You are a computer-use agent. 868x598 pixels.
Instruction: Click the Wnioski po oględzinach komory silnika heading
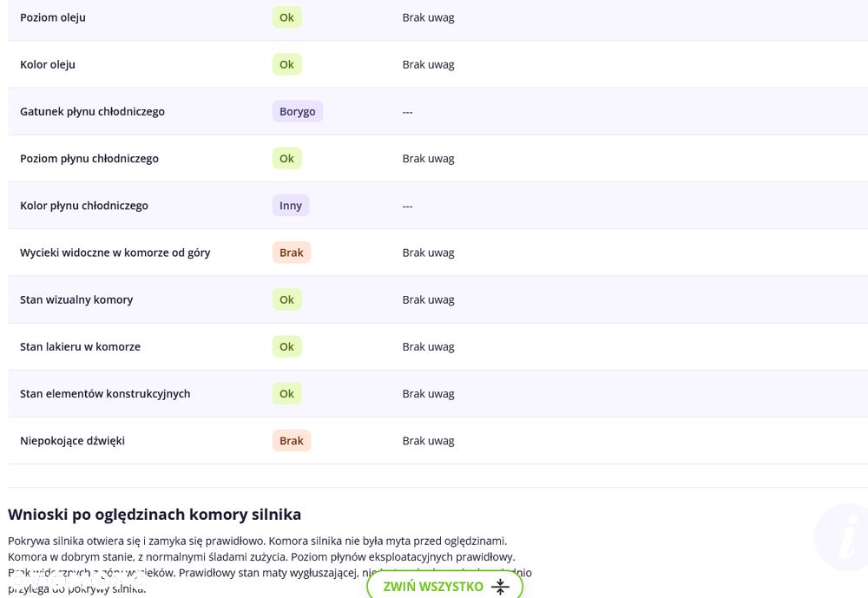tap(155, 515)
